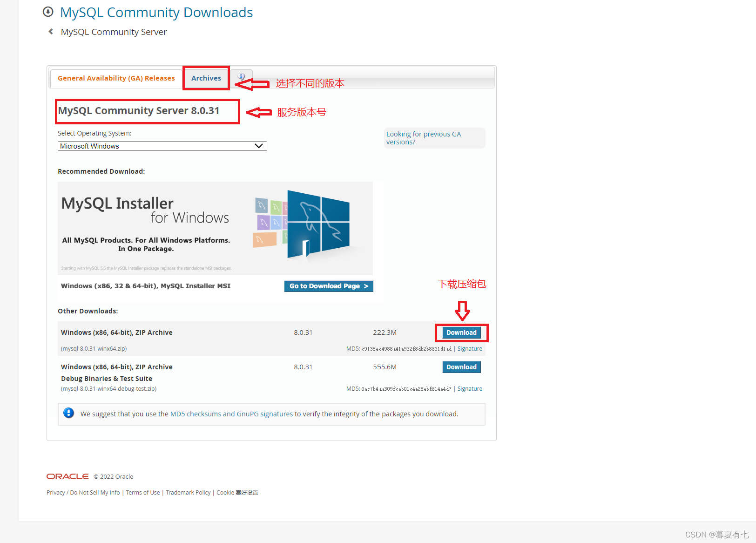Open the Privacy / Do Not Sell link
This screenshot has width=756, height=543.
pyautogui.click(x=83, y=493)
